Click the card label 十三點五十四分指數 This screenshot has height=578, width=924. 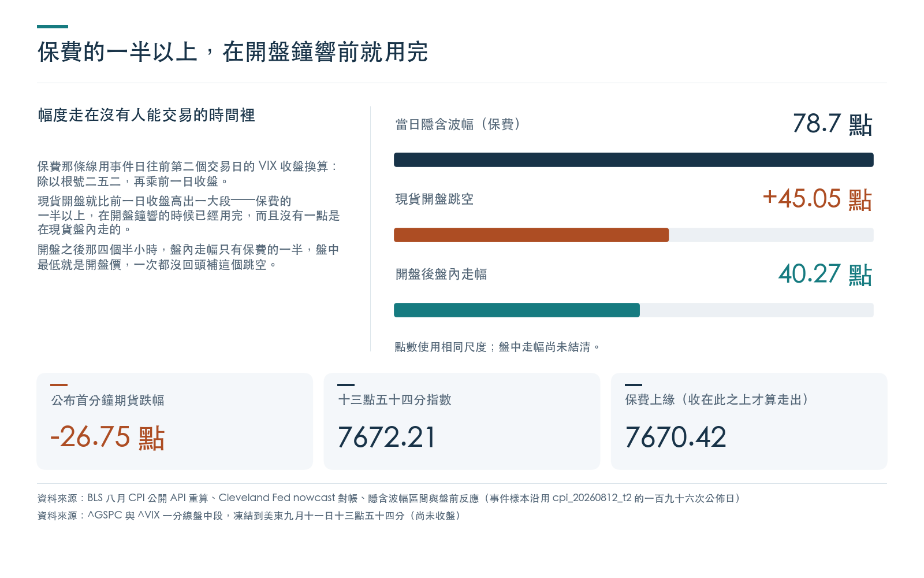pos(395,400)
